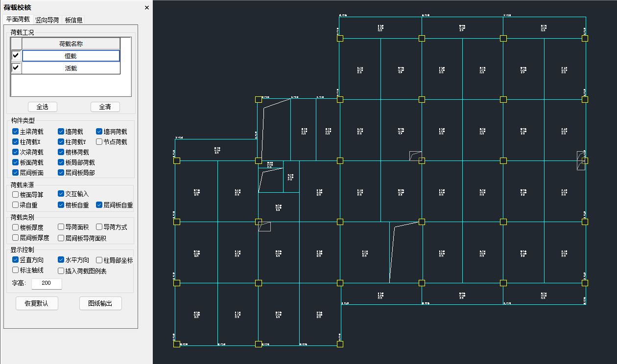Close the 荷载校核 panel
Viewport: 617px width, 364px height.
(x=146, y=7)
